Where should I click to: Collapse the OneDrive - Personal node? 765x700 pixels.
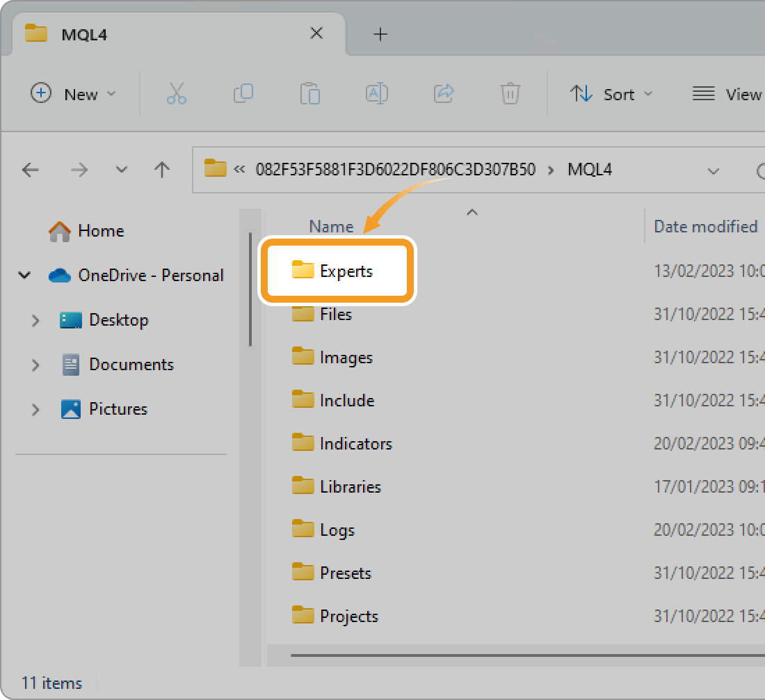25,276
